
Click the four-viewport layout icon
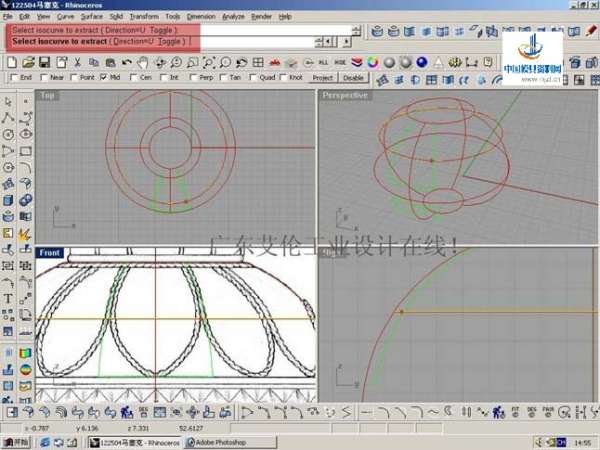point(258,62)
